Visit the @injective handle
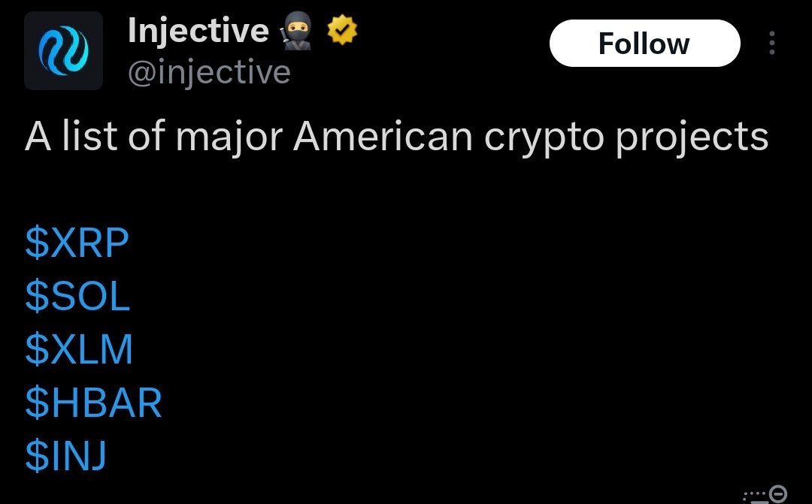Screen dimensions: 812x504 pyautogui.click(x=209, y=72)
